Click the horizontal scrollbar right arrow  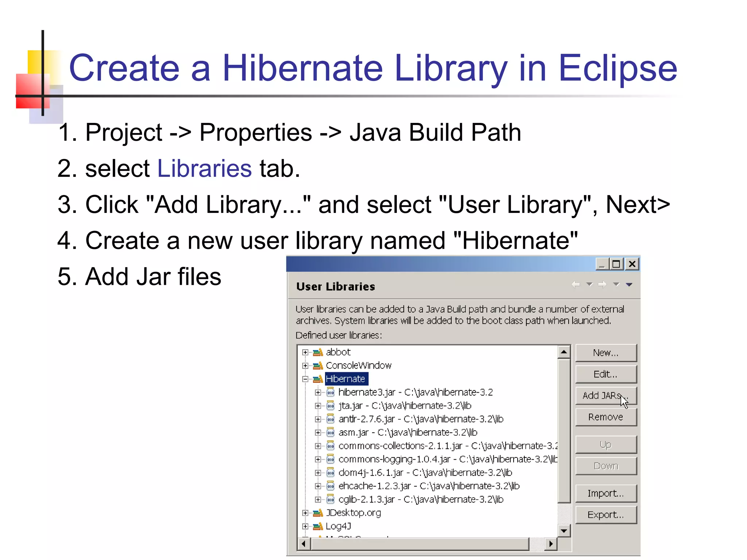(551, 544)
